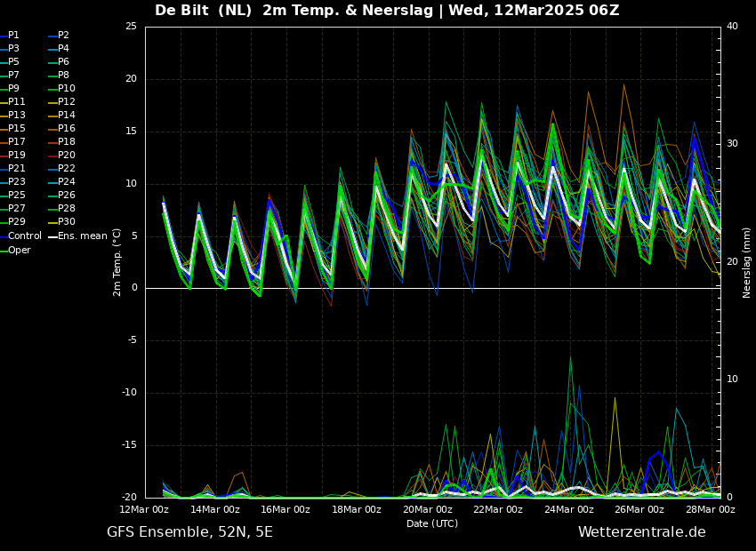The width and height of the screenshot is (756, 551).
Task: Click the GFS Ensemble, 52N, 5E caption
Action: (189, 532)
